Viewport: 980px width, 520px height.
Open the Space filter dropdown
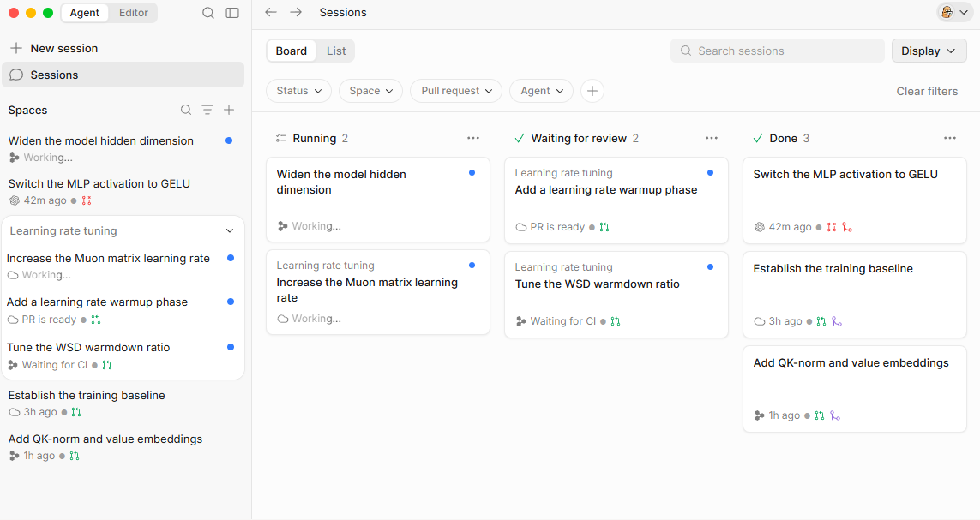tap(370, 91)
